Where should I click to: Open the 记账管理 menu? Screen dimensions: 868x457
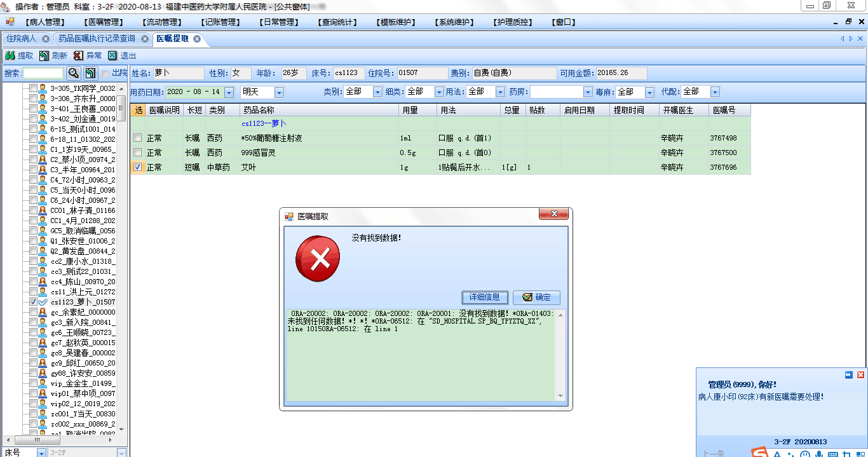point(220,22)
